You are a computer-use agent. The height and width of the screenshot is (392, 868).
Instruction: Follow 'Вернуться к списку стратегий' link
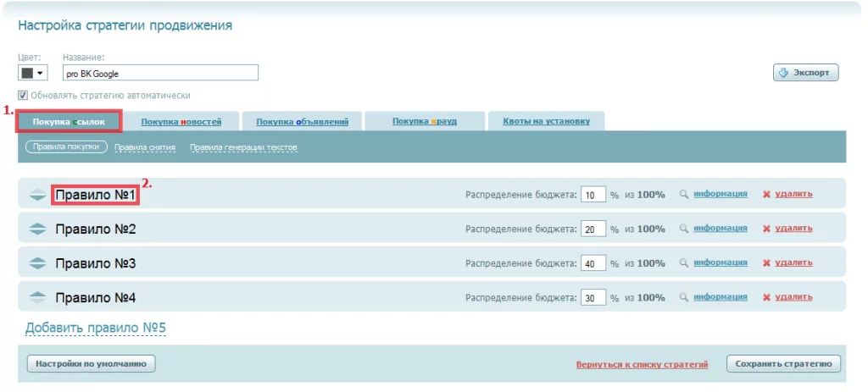click(x=643, y=365)
